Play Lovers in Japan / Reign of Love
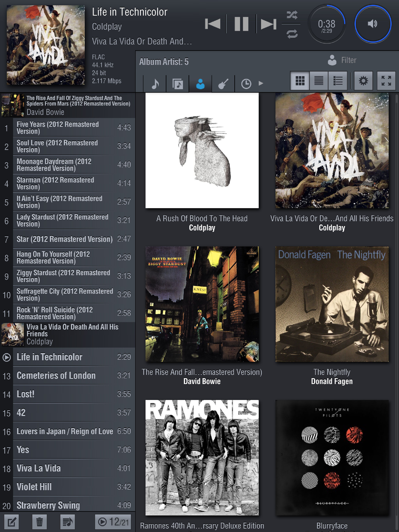399x532 pixels. tap(67, 431)
